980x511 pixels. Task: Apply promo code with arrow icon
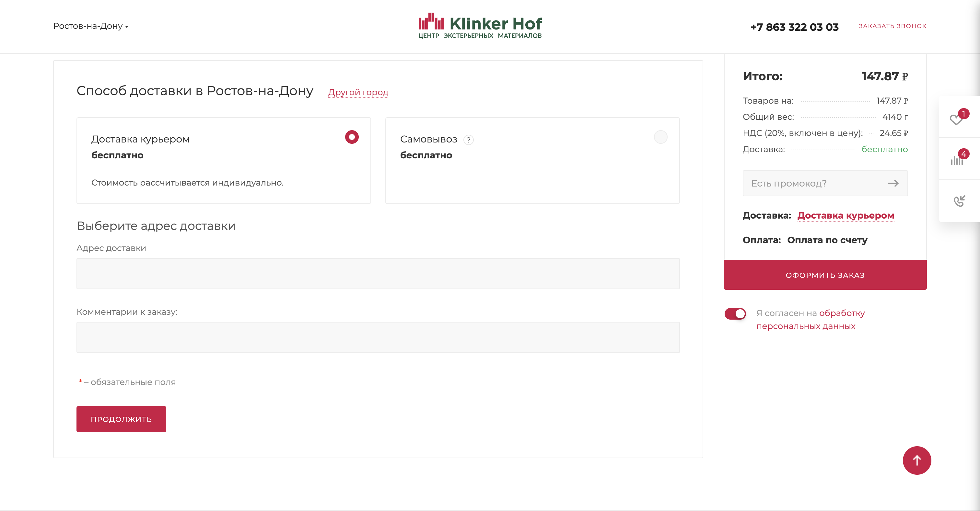click(x=893, y=183)
